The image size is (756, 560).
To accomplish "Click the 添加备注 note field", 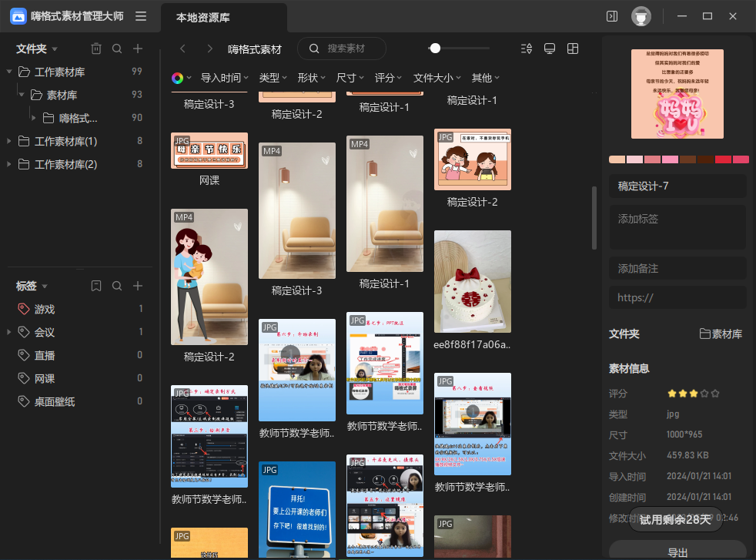I will (678, 268).
